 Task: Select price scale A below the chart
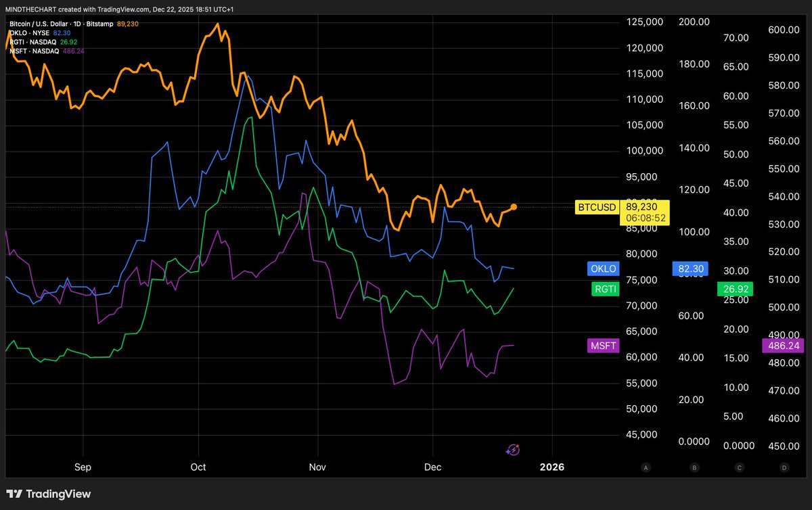point(646,467)
